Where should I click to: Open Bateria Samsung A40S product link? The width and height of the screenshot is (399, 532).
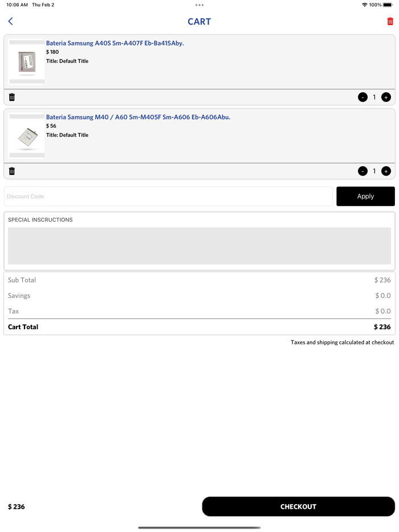point(115,43)
